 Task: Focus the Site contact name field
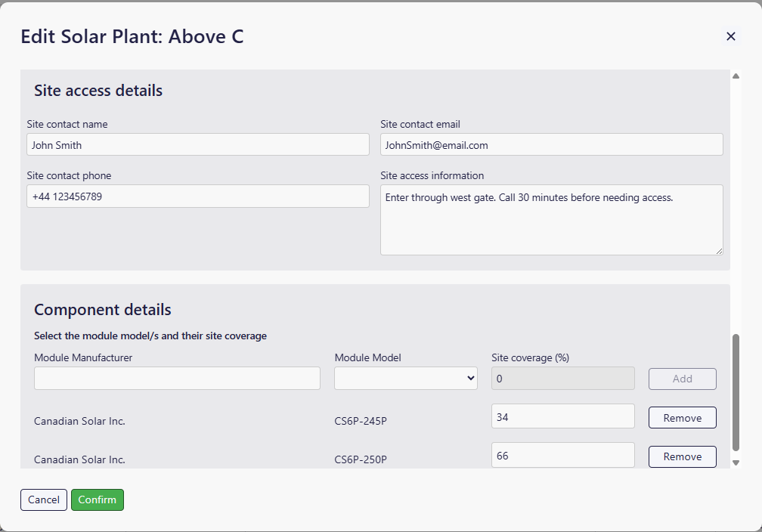click(x=197, y=145)
